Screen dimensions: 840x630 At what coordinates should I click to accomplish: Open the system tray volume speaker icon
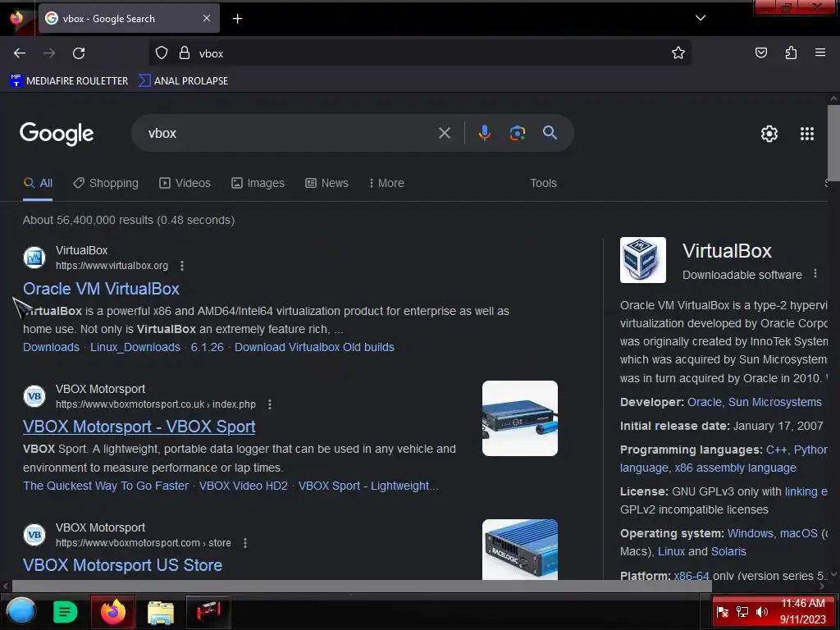762,612
